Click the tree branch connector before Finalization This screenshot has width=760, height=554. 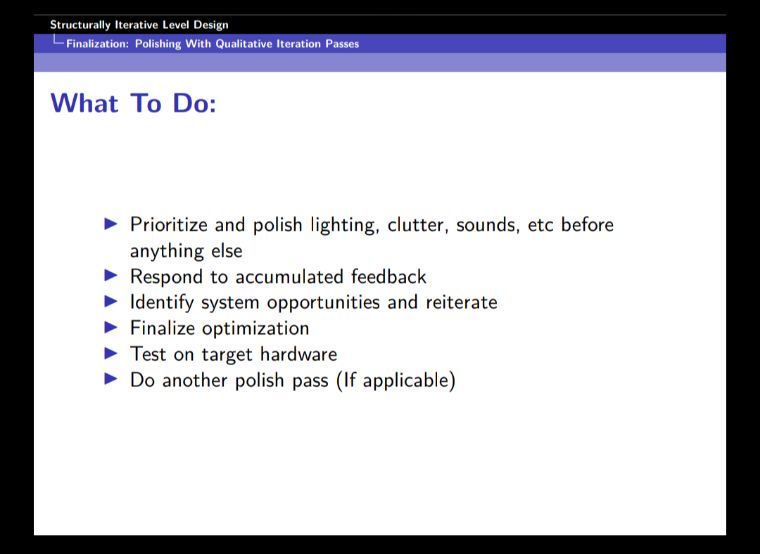(x=58, y=43)
